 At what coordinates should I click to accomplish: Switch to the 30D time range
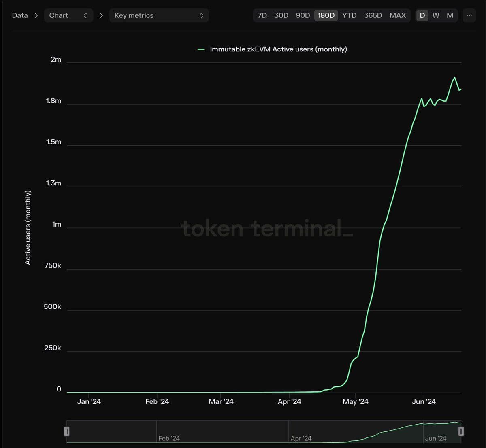281,15
